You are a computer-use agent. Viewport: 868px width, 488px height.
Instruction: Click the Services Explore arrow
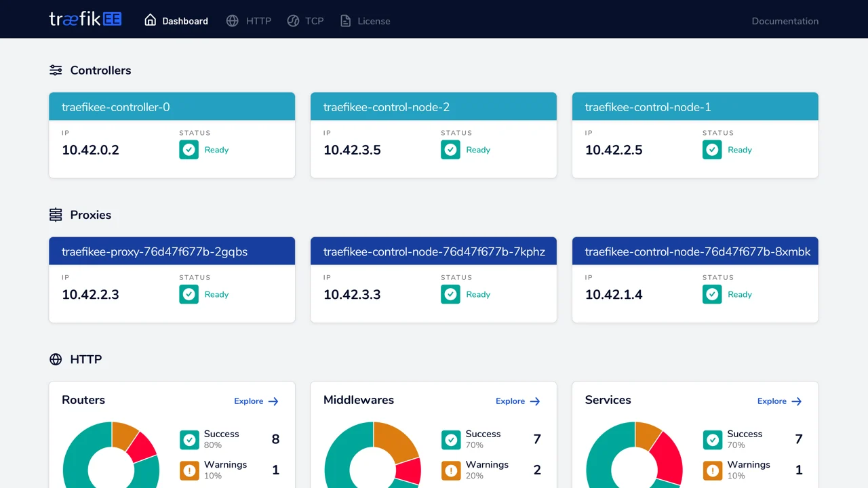pyautogui.click(x=797, y=401)
